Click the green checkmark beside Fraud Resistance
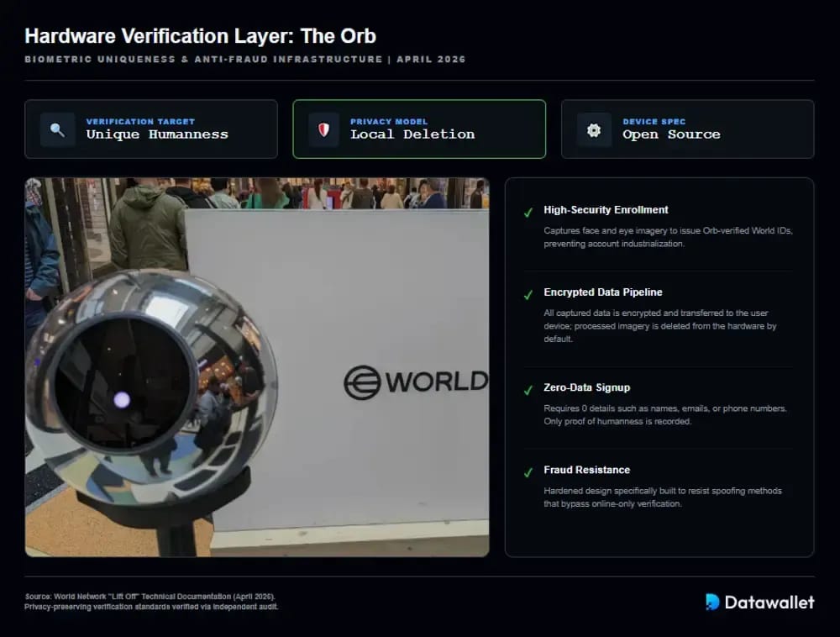840x637 pixels. pyautogui.click(x=528, y=472)
